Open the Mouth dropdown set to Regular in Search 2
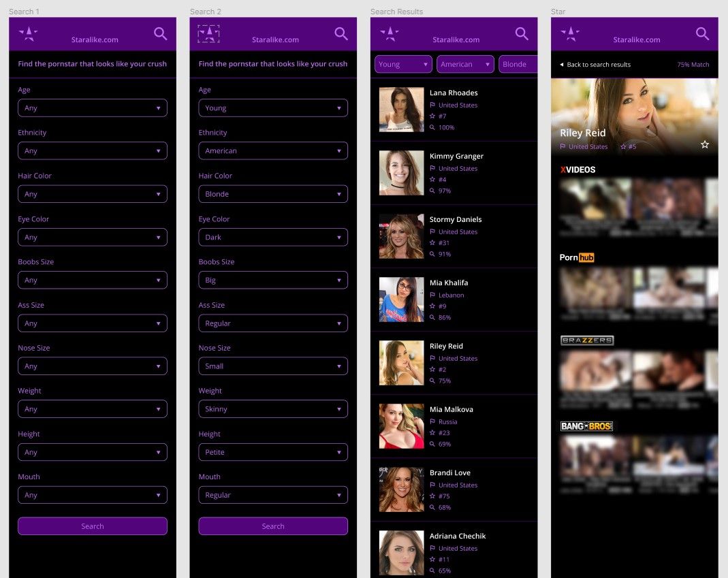The image size is (728, 578). point(273,495)
